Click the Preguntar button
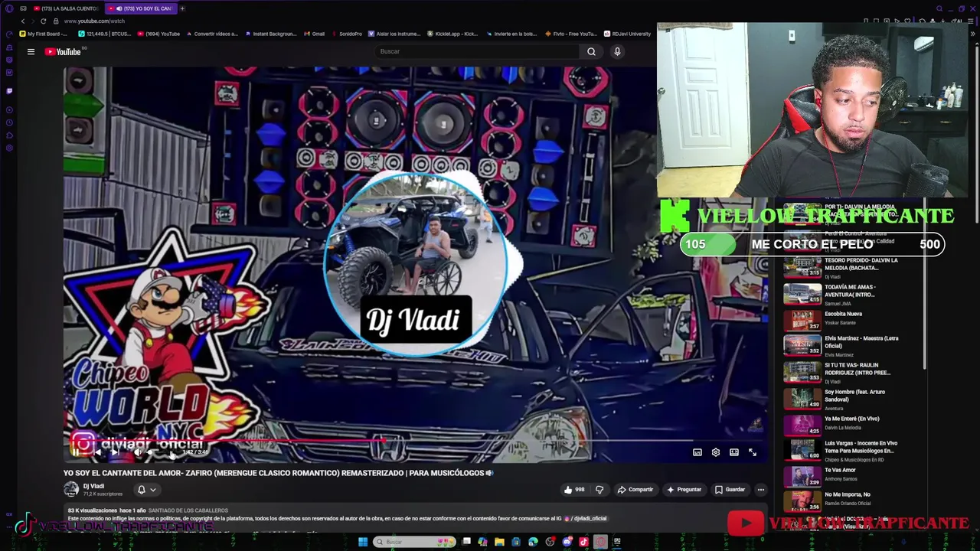 pyautogui.click(x=684, y=490)
